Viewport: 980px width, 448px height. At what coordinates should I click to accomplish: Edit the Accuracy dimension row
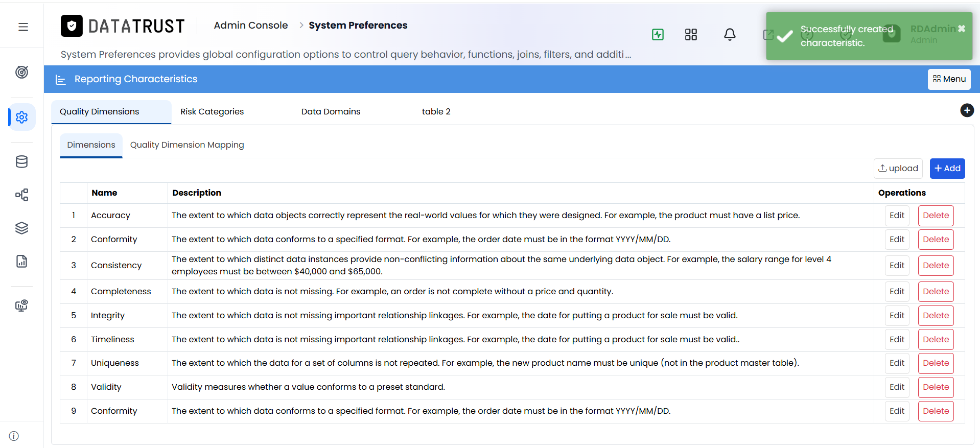coord(897,216)
